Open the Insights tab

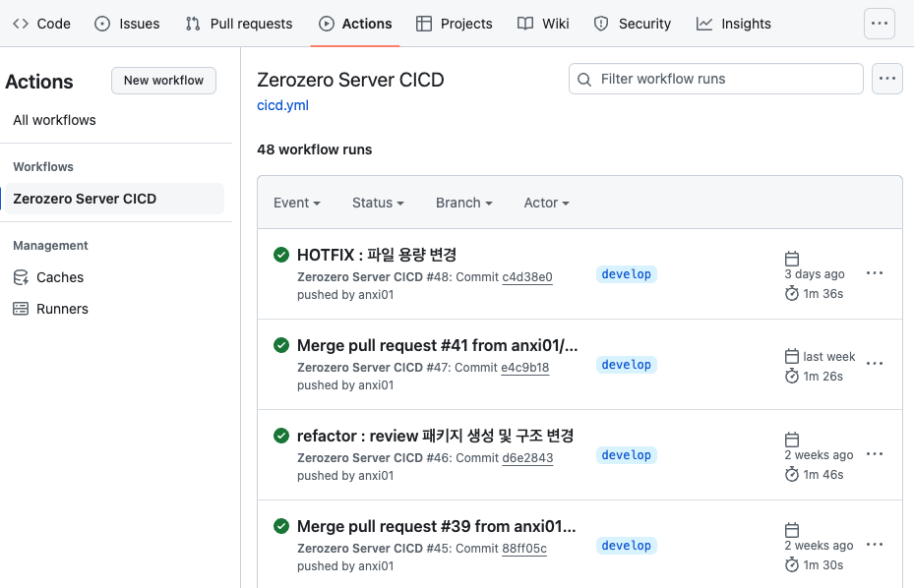(x=733, y=24)
